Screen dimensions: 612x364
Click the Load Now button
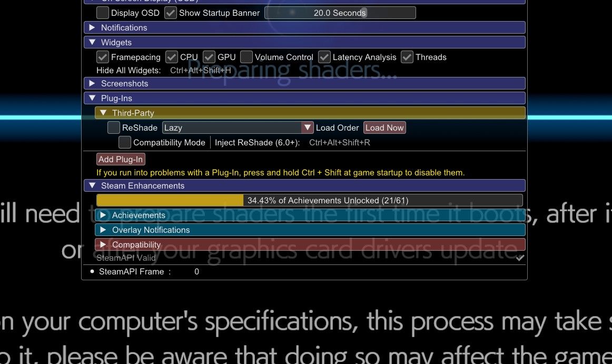pyautogui.click(x=384, y=127)
